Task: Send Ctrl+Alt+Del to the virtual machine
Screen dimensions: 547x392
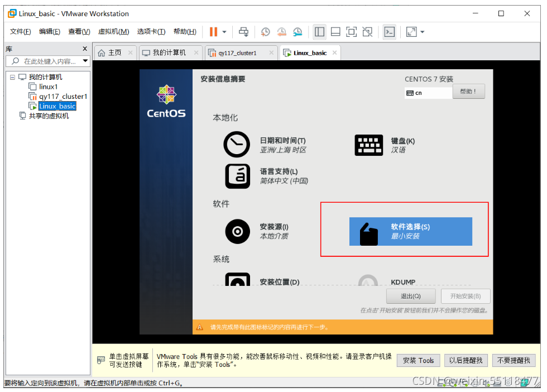Action: coord(243,32)
